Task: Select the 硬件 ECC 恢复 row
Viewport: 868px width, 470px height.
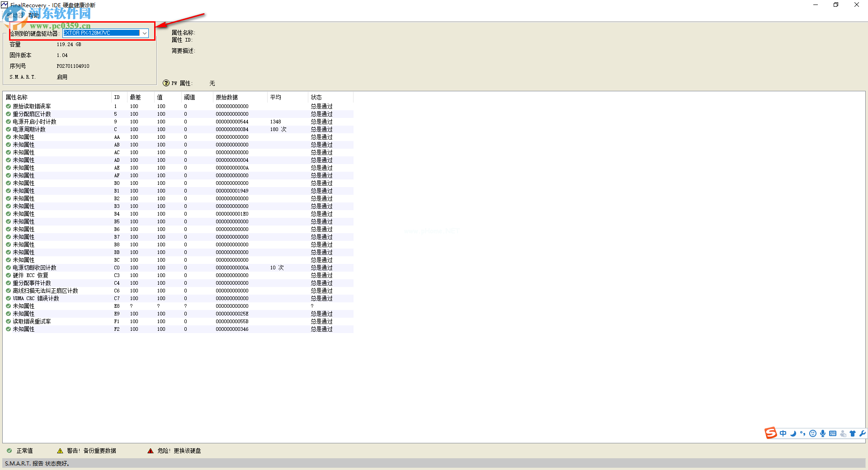Action: tap(178, 276)
